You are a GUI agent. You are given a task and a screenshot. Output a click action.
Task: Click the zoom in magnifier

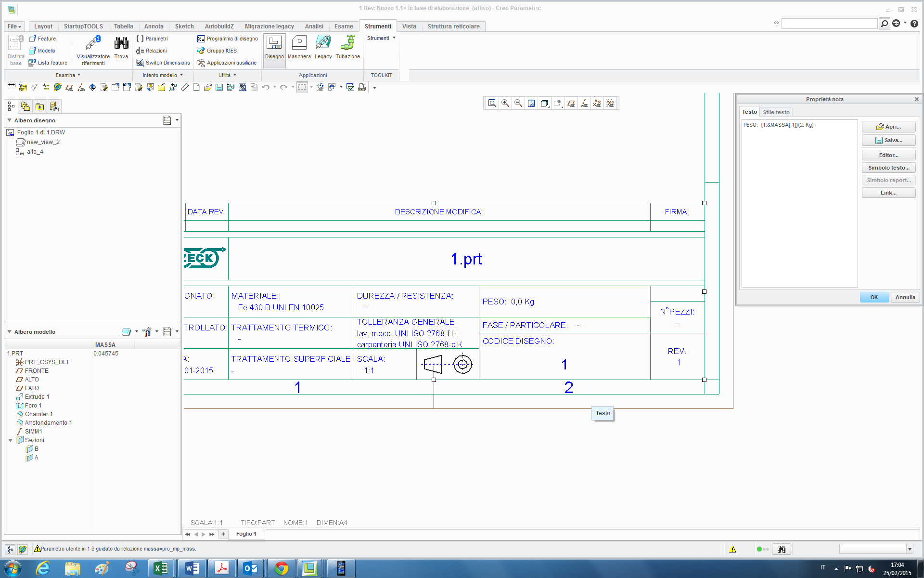point(505,103)
